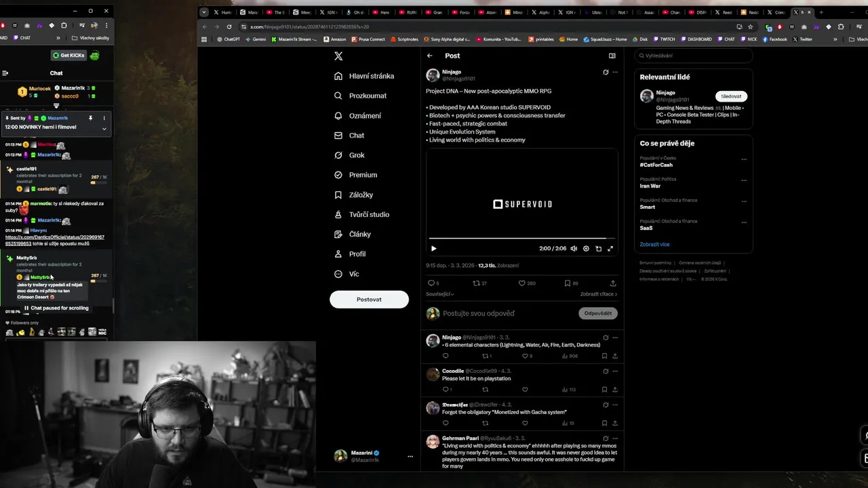
Task: Open Články articles
Action: [353, 234]
